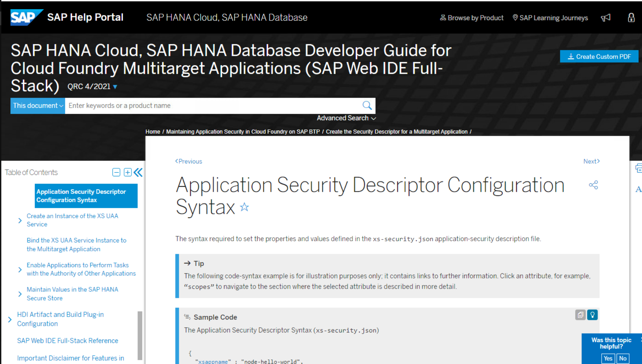Favorite the topic with star icon
642x364 pixels.
pos(244,207)
